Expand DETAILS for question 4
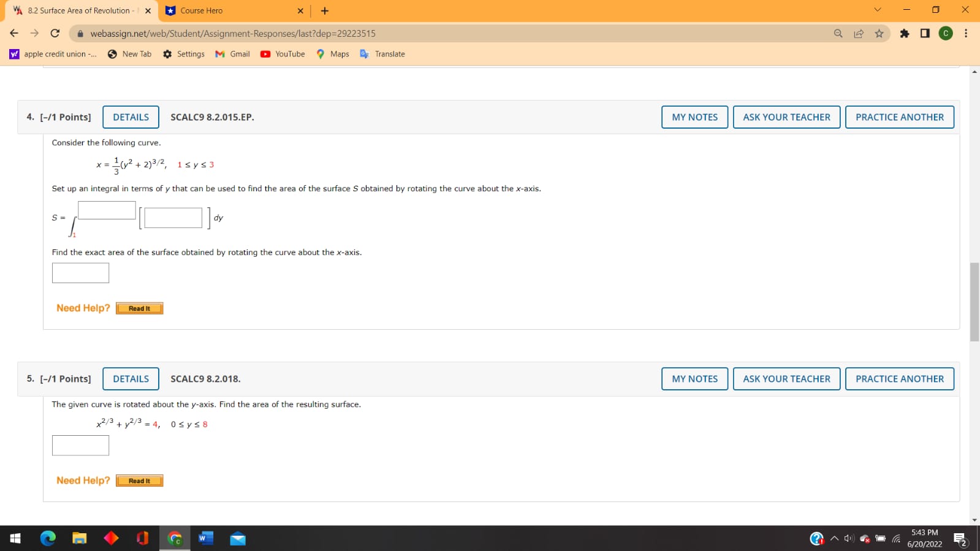Image resolution: width=980 pixels, height=551 pixels. coord(131,117)
